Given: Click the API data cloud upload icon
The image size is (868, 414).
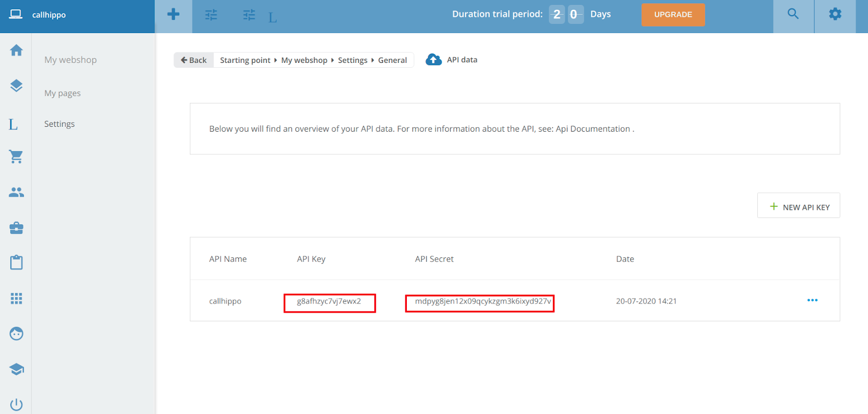Looking at the screenshot, I should pyautogui.click(x=433, y=60).
